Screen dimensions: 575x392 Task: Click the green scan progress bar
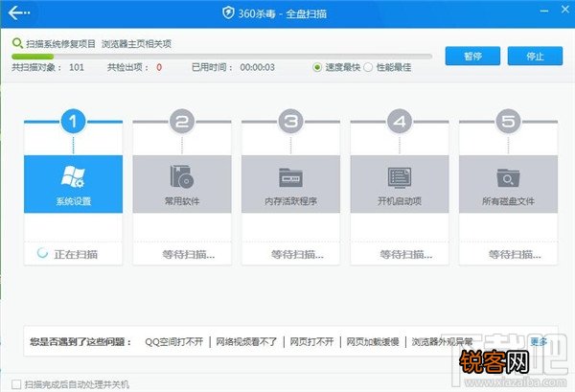point(33,57)
